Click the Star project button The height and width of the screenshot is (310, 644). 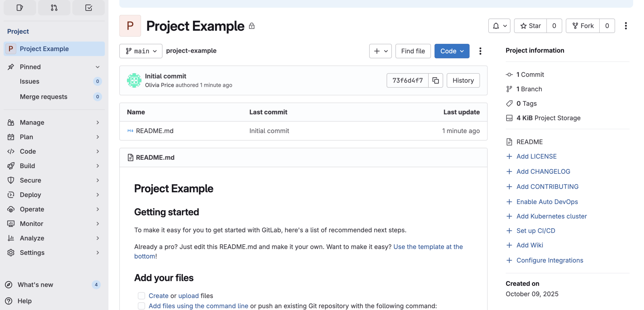click(x=530, y=26)
